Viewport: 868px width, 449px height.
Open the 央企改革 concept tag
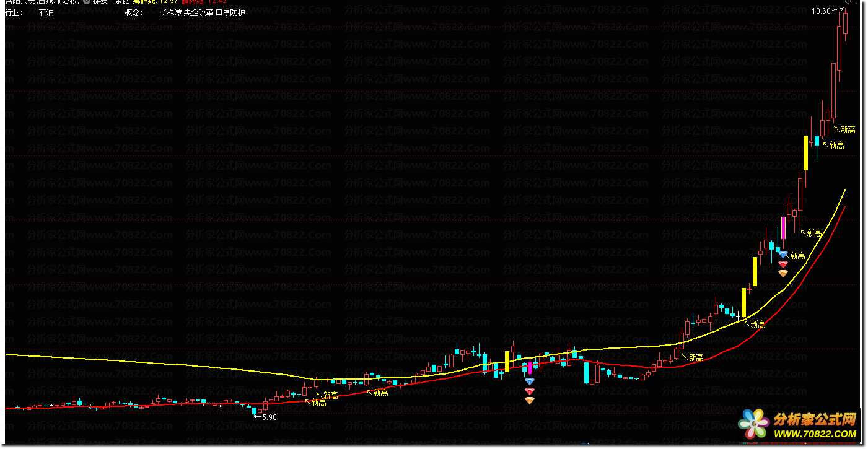[198, 12]
